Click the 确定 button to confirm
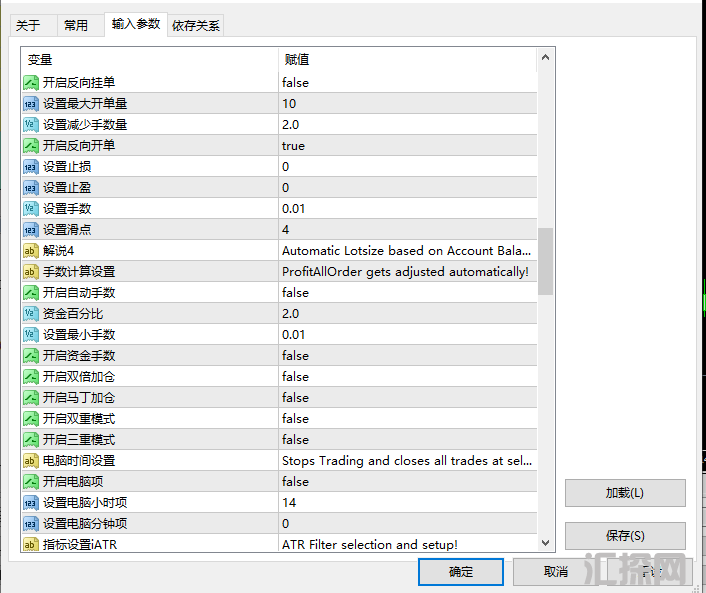Image resolution: width=706 pixels, height=593 pixels. [461, 572]
